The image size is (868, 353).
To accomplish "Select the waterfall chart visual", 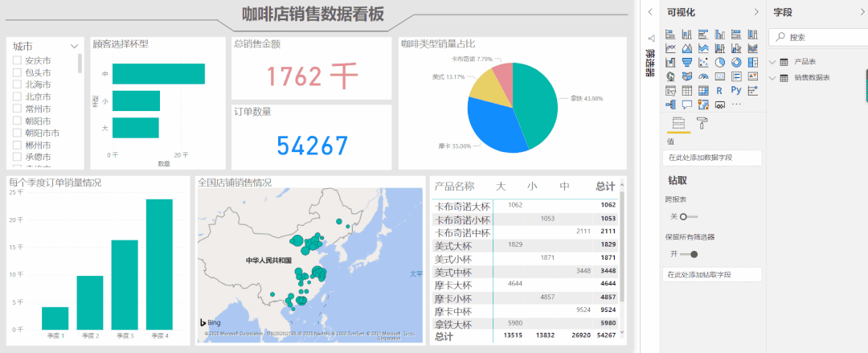I will (670, 62).
